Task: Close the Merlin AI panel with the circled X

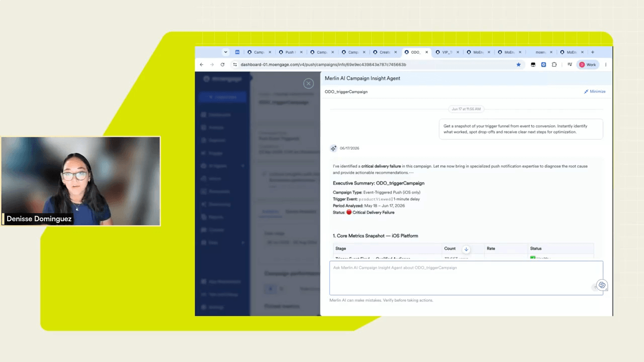Action: [x=308, y=83]
